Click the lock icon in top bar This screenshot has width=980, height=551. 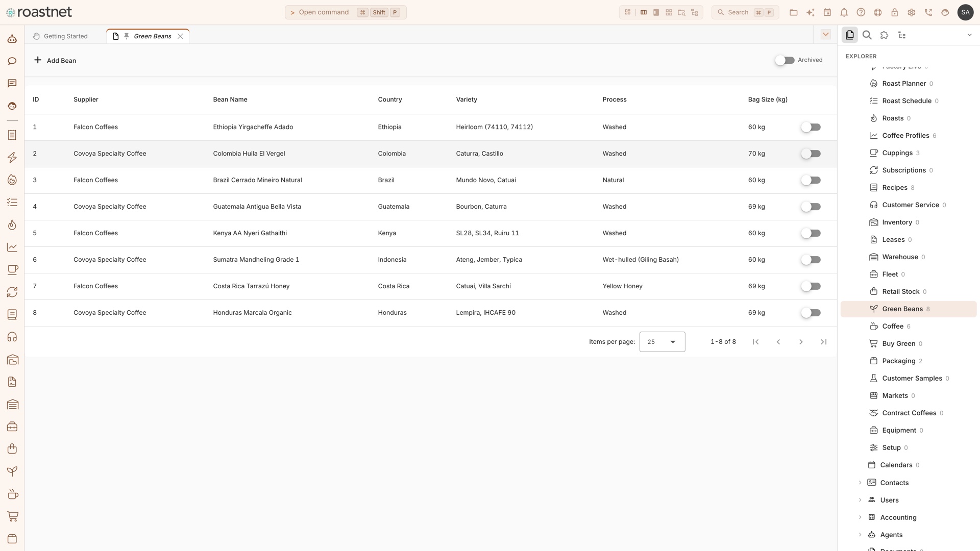click(894, 12)
